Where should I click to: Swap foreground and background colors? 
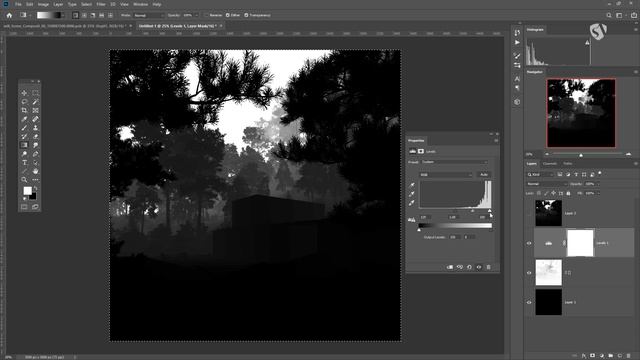click(35, 188)
